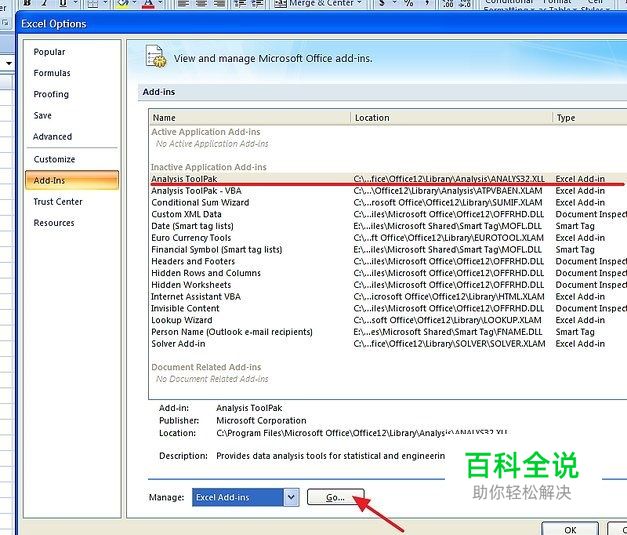Click the Microsoft Corporation publisher text

click(261, 421)
